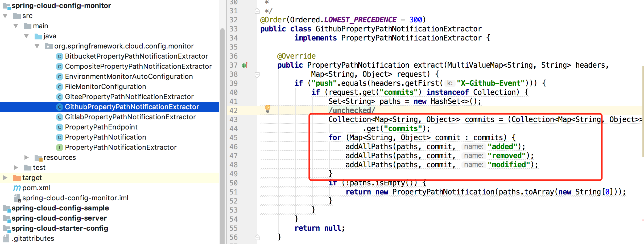Viewport: 644px width, 244px height.
Task: Click the main folder icon
Action: pyautogui.click(x=28, y=26)
